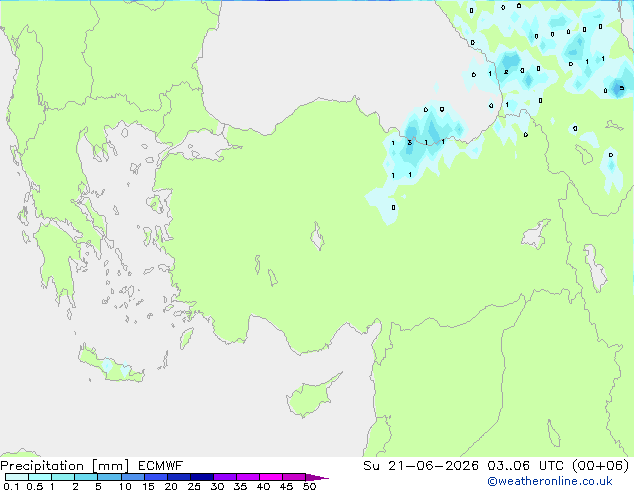Click the 20–25 mm legend color swatch
Image resolution: width=634 pixels, height=490 pixels.
pyautogui.click(x=179, y=477)
